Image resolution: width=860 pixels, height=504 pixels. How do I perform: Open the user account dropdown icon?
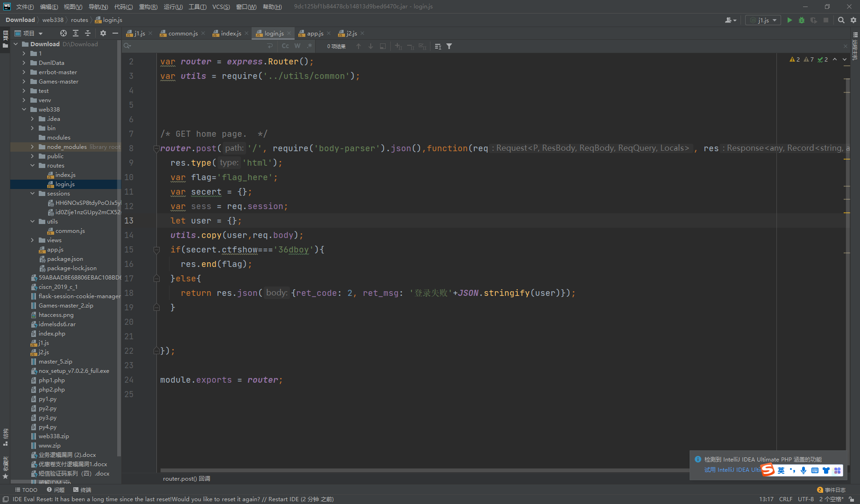tap(730, 20)
